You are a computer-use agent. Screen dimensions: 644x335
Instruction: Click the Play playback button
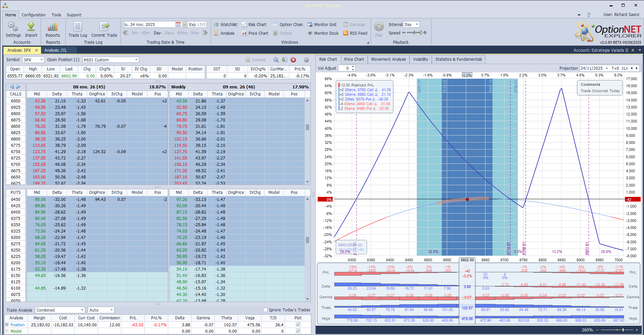(379, 27)
